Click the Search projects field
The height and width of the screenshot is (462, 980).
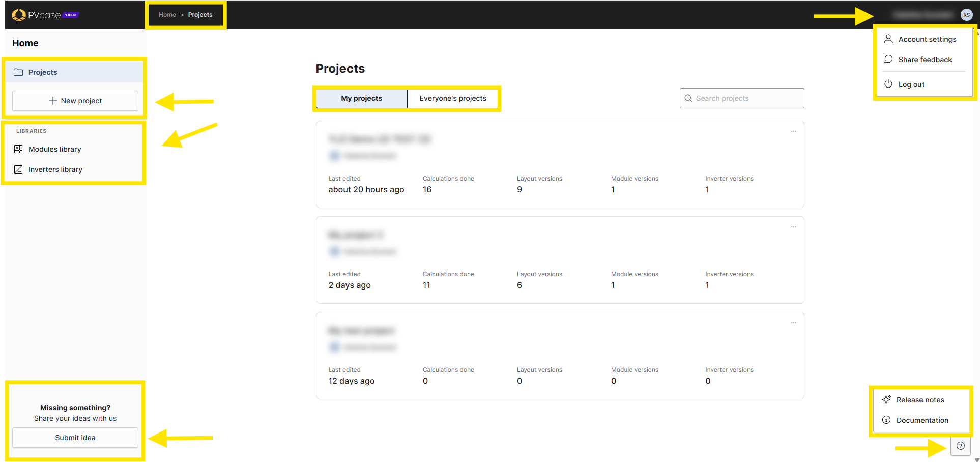pos(742,98)
